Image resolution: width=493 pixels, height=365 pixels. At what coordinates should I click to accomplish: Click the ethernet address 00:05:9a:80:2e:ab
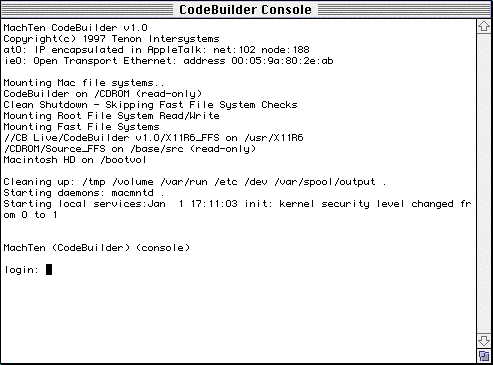click(282, 61)
